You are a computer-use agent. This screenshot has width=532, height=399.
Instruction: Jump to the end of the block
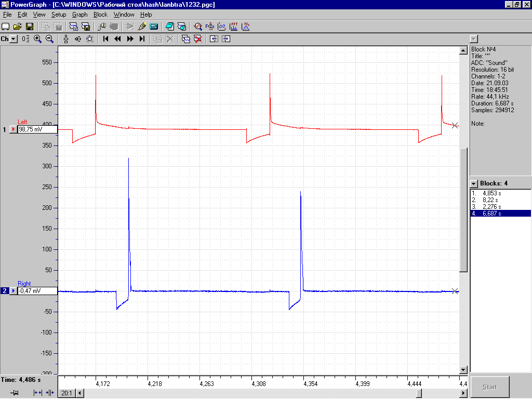[x=142, y=39]
